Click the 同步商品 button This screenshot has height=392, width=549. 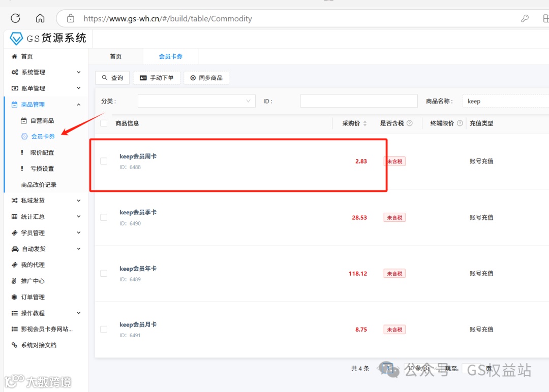206,78
